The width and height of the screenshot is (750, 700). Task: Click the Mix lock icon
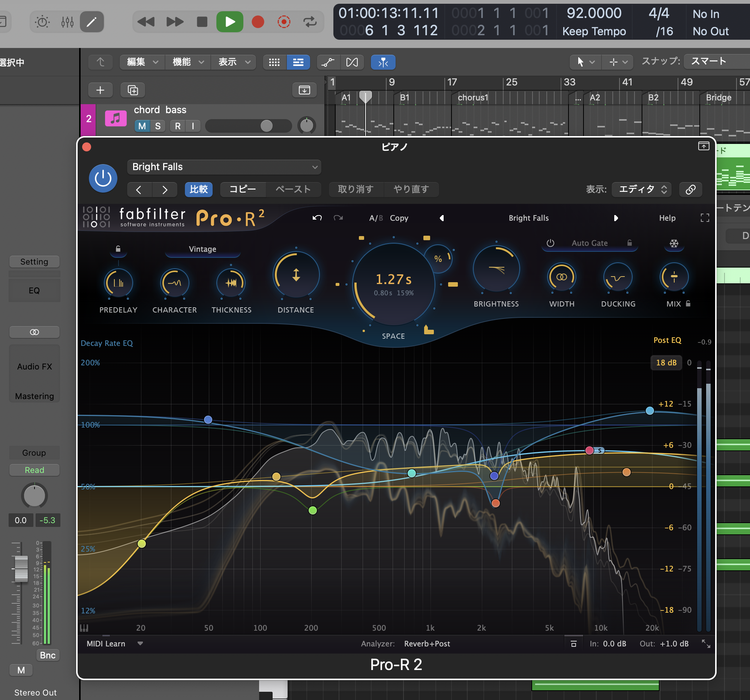[688, 304]
